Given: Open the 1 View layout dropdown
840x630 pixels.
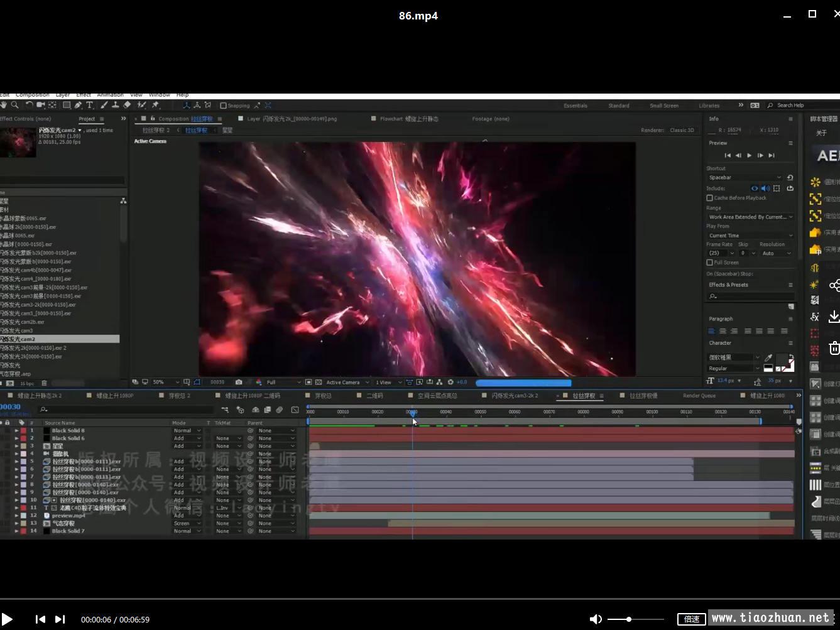Looking at the screenshot, I should (388, 382).
